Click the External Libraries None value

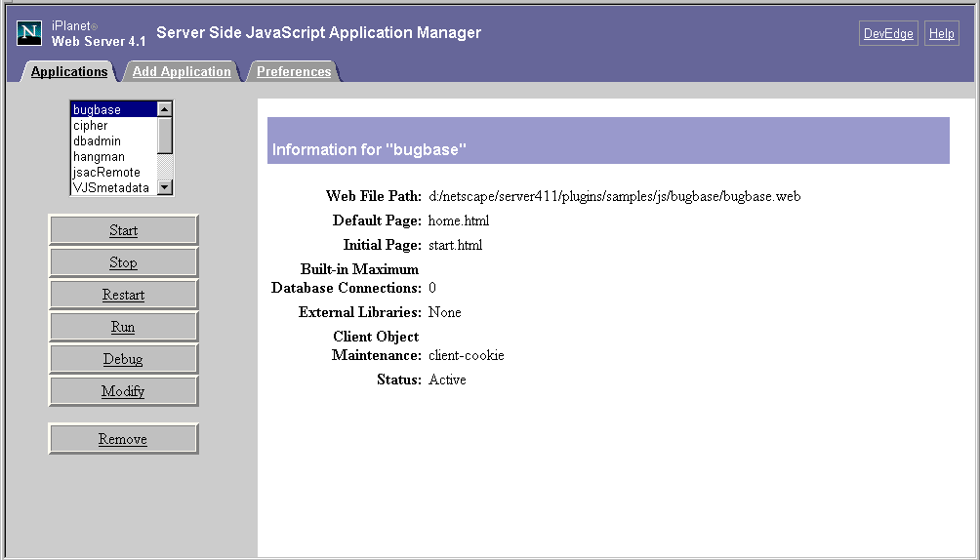click(x=444, y=312)
